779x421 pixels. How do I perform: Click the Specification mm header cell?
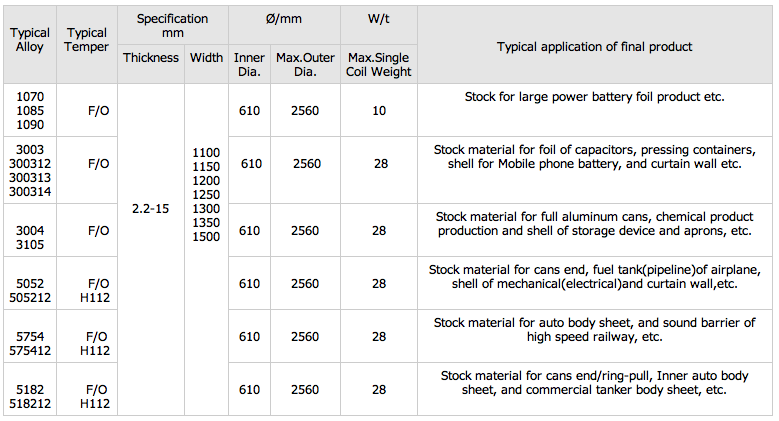[172, 26]
